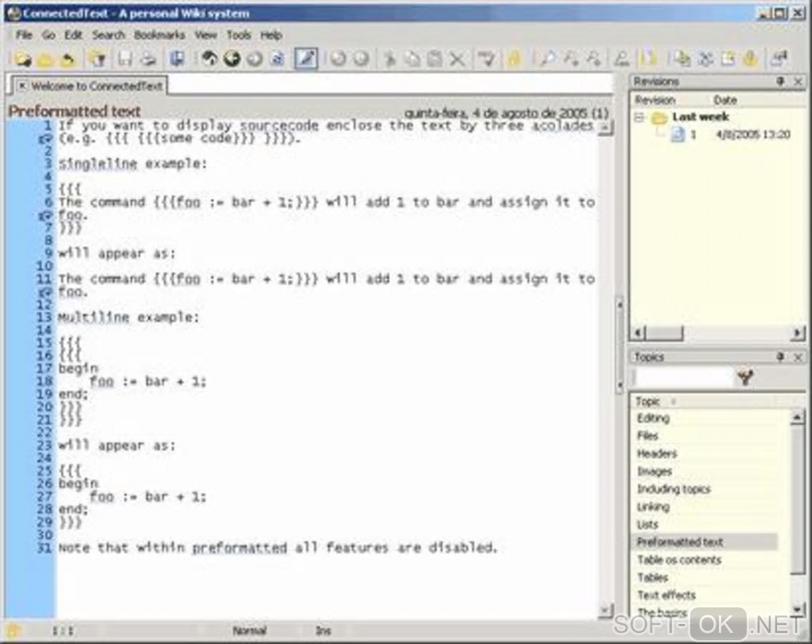
Task: Click the overlapping documents toolbar icon
Action: click(x=681, y=59)
